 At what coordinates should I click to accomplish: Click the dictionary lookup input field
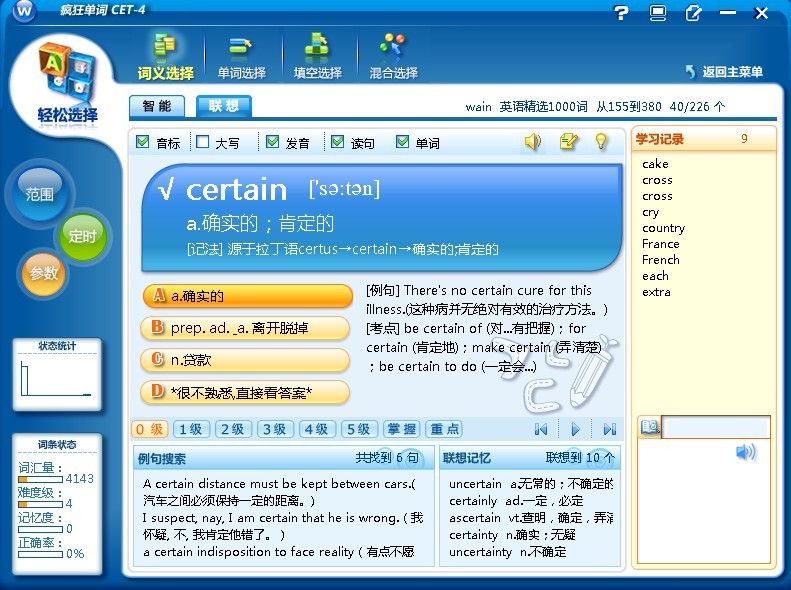pos(716,428)
